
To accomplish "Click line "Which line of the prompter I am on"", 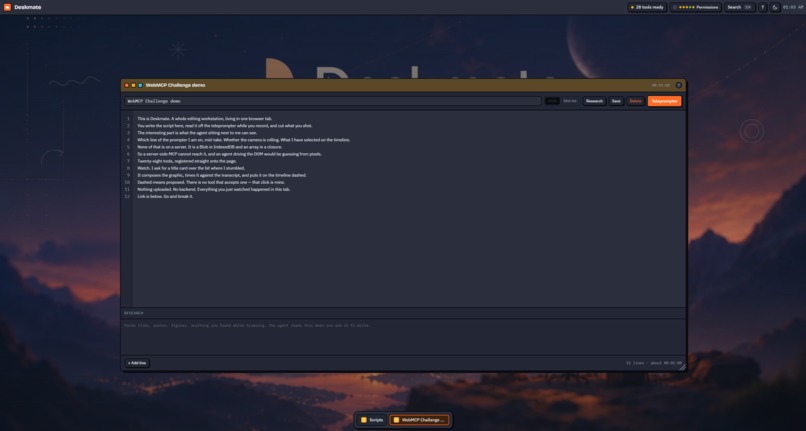I will pyautogui.click(x=244, y=140).
